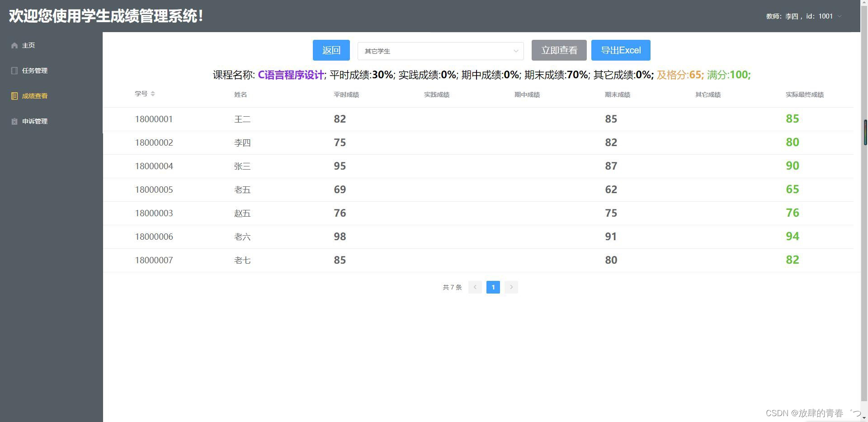Click the 平时成绩 column header

(346, 95)
